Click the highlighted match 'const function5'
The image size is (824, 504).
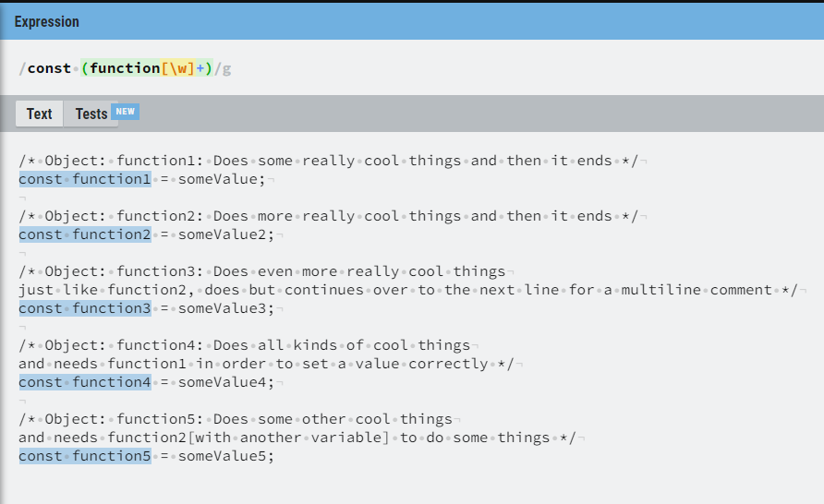point(85,456)
